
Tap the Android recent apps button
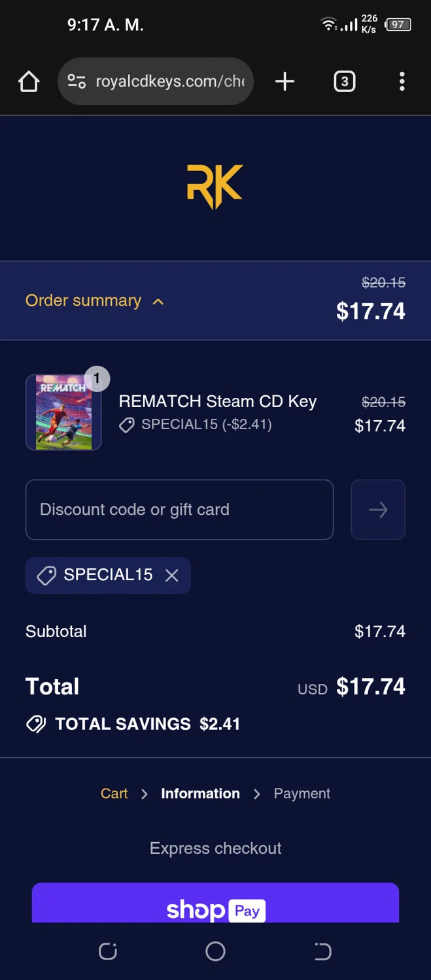(x=108, y=951)
